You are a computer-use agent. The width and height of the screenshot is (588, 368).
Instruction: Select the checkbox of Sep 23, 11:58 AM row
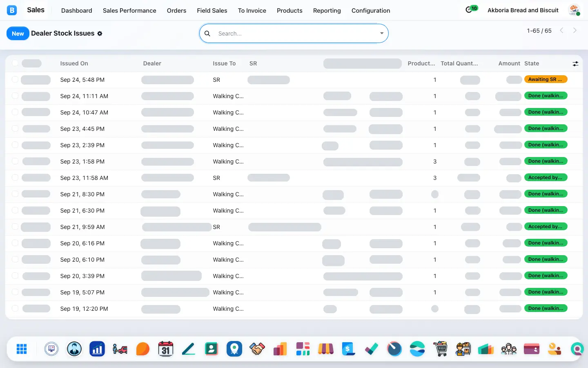pos(15,177)
